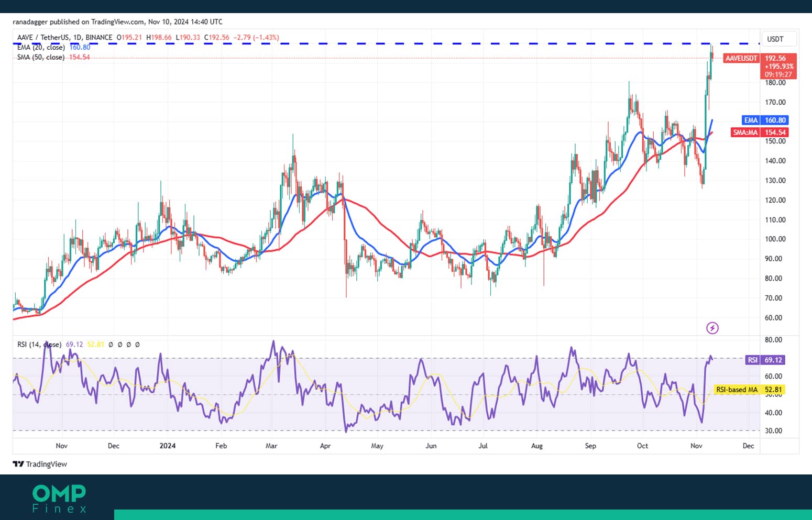Viewport: 812px width, 520px height.
Task: Click the EMA (20, close) legend entry
Action: 41,48
